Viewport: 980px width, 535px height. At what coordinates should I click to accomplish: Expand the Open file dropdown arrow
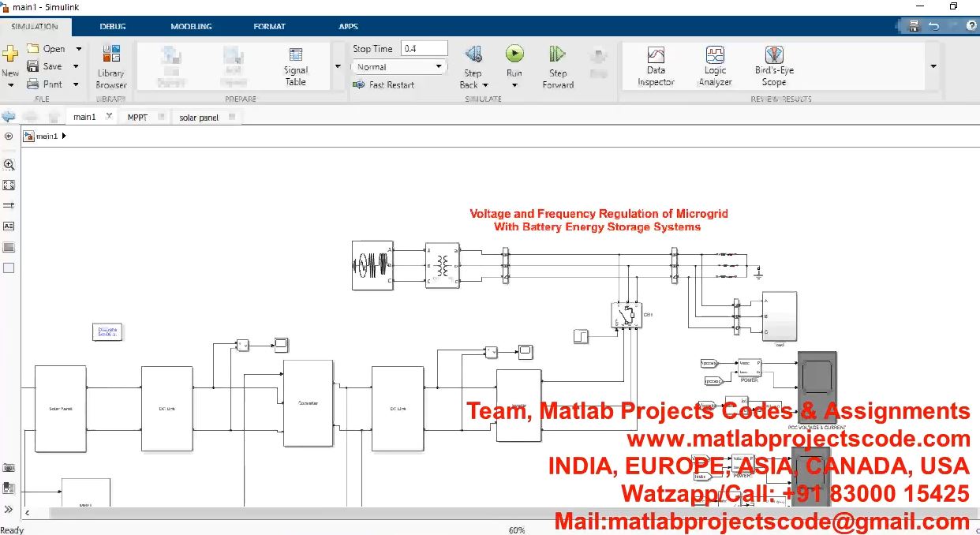pyautogui.click(x=78, y=49)
